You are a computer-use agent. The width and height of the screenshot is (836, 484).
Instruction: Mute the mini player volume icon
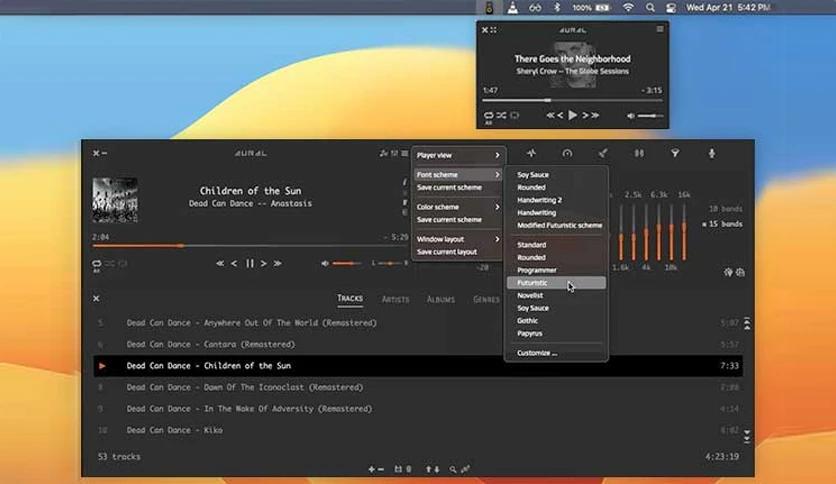pos(631,116)
